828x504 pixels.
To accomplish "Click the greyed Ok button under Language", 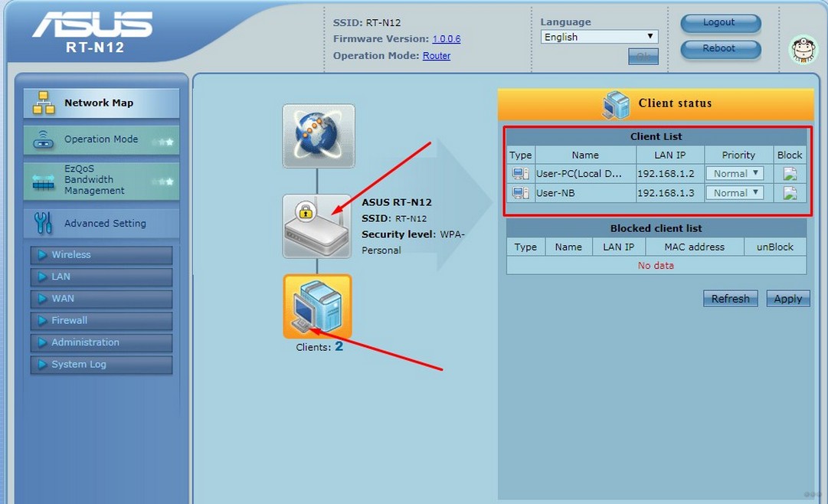I will tap(643, 56).
